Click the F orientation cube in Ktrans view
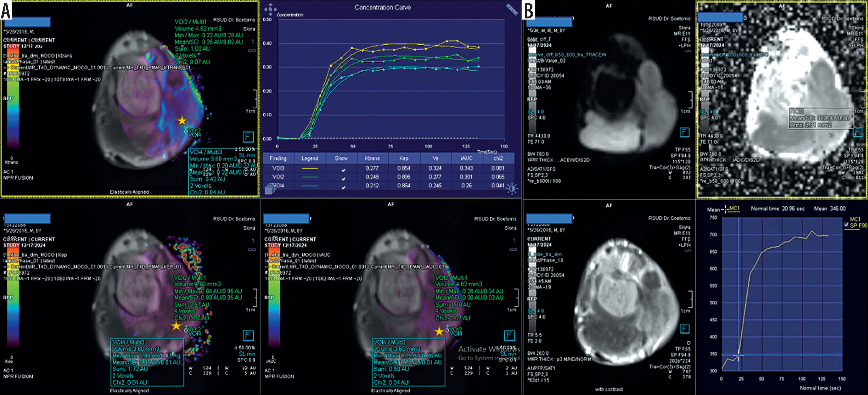This screenshot has width=868, height=395. coord(248,137)
